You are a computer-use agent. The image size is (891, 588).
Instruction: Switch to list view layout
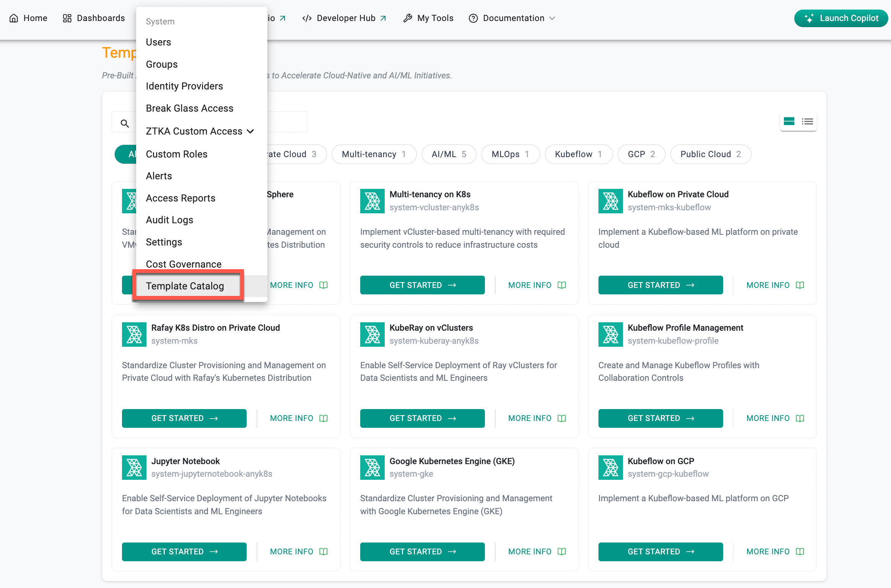[x=807, y=122]
